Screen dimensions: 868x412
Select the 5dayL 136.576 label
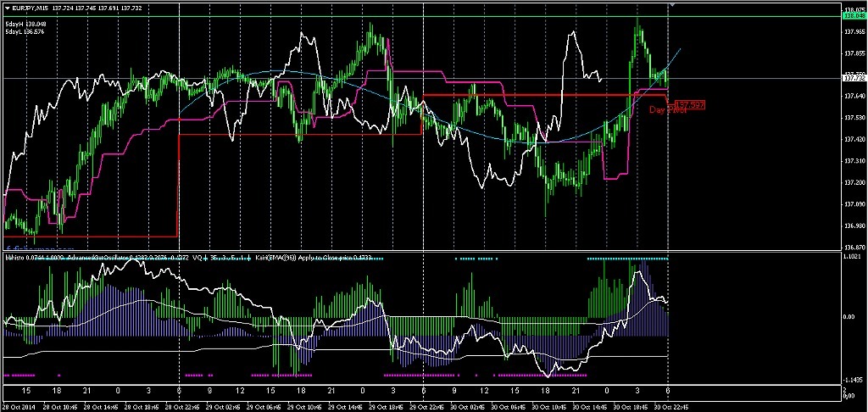25,32
